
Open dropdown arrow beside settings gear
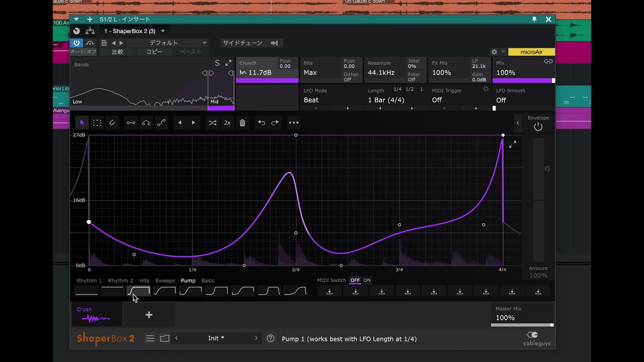[503, 52]
